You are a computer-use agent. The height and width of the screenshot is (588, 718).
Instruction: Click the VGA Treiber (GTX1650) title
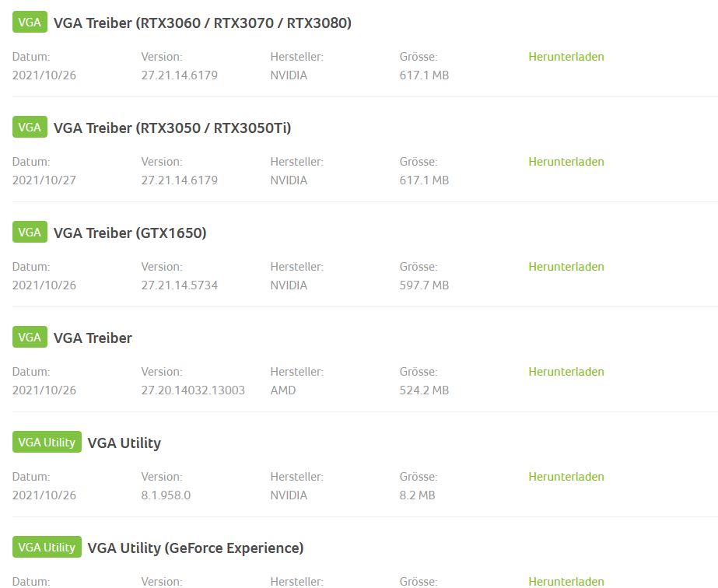pyautogui.click(x=130, y=233)
